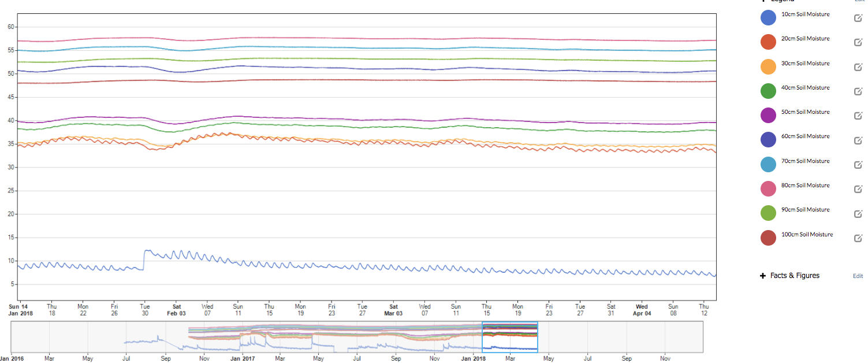Open the edit icon for 50cm Soil Moisture
868x363 pixels.
pos(857,116)
